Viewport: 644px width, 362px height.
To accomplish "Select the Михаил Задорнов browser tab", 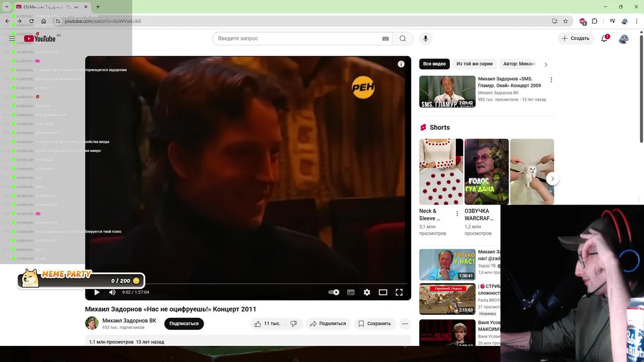I will tap(51, 7).
